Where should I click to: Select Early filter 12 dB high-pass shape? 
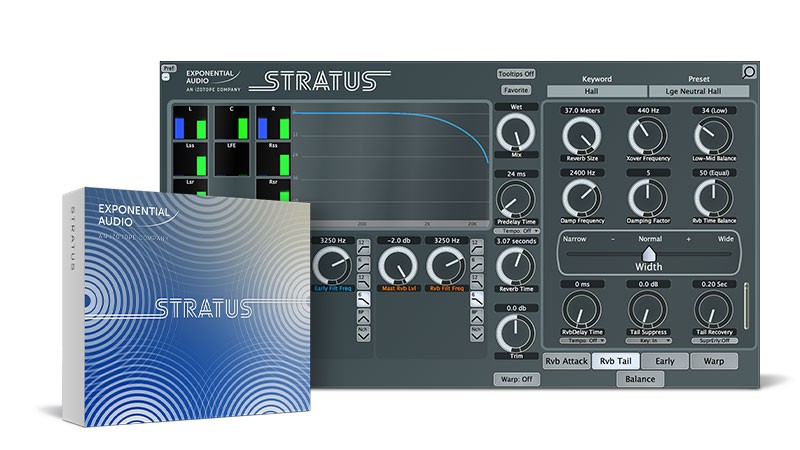(x=363, y=246)
